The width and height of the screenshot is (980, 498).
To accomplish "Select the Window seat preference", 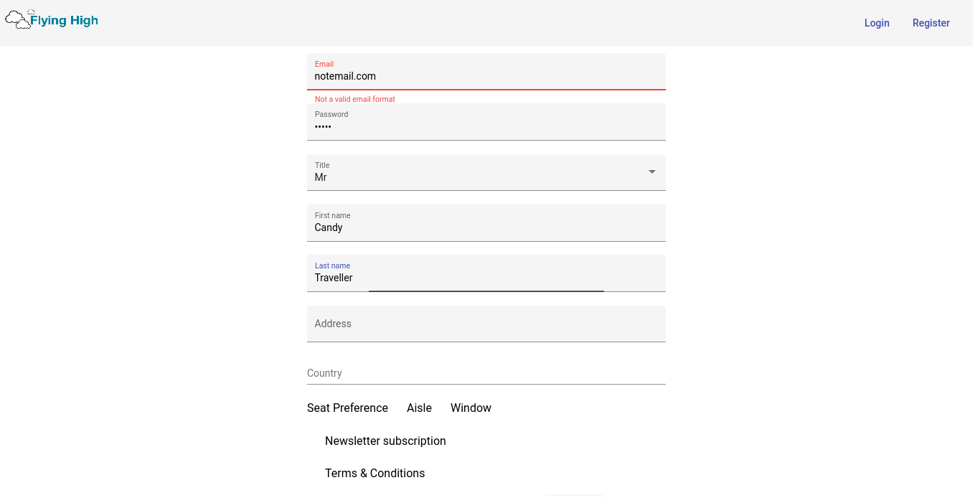I will point(471,408).
